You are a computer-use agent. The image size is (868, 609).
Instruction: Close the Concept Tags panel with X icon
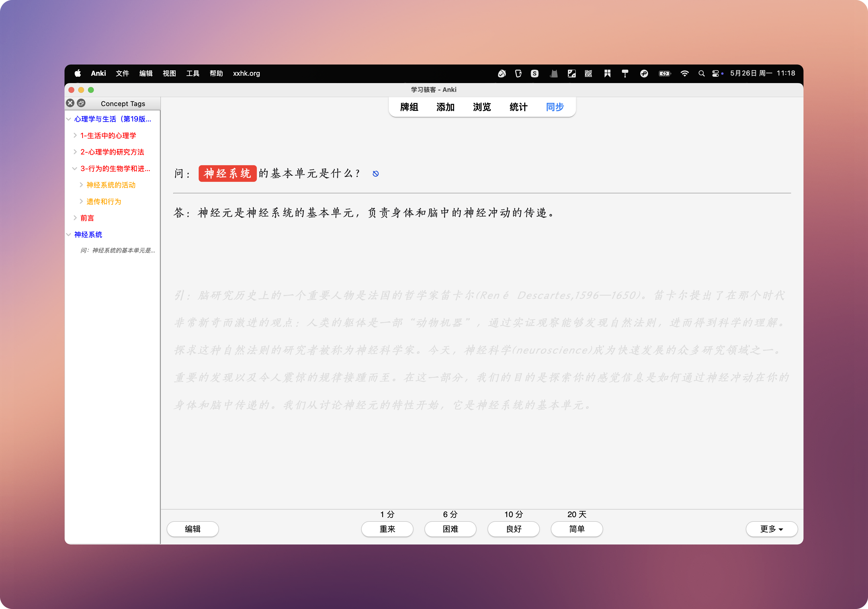coord(70,103)
